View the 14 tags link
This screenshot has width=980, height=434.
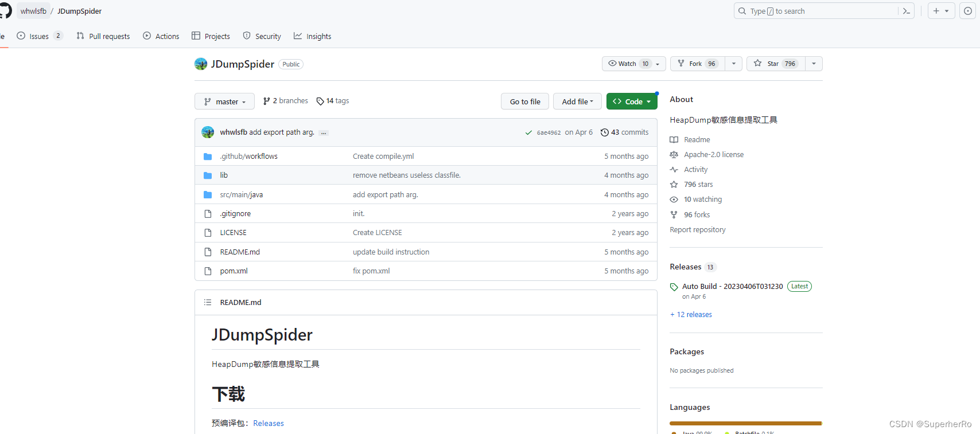333,101
